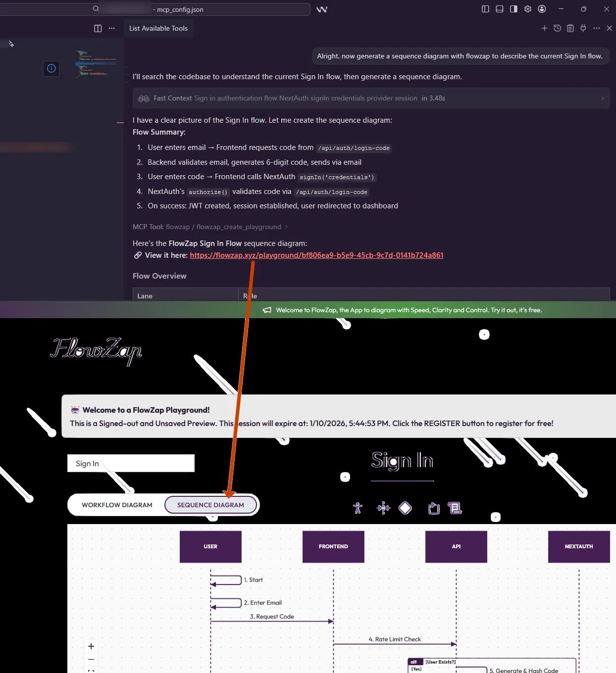This screenshot has width=616, height=673.
Task: Click the '2. Enter Email' step label
Action: click(262, 603)
